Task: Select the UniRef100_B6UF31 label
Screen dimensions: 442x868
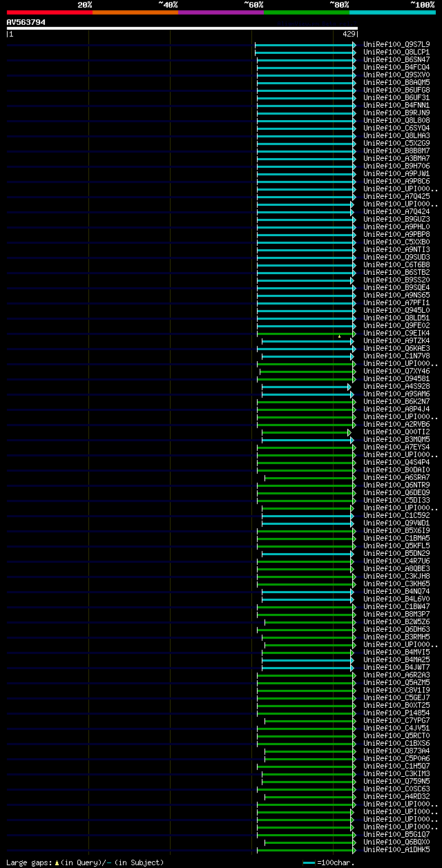Action: 396,97
